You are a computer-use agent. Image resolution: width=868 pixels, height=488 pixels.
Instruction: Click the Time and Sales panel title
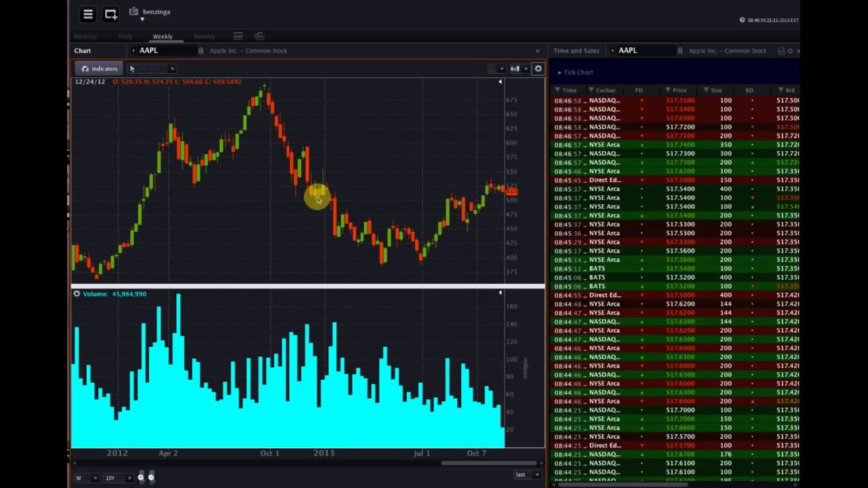point(576,51)
